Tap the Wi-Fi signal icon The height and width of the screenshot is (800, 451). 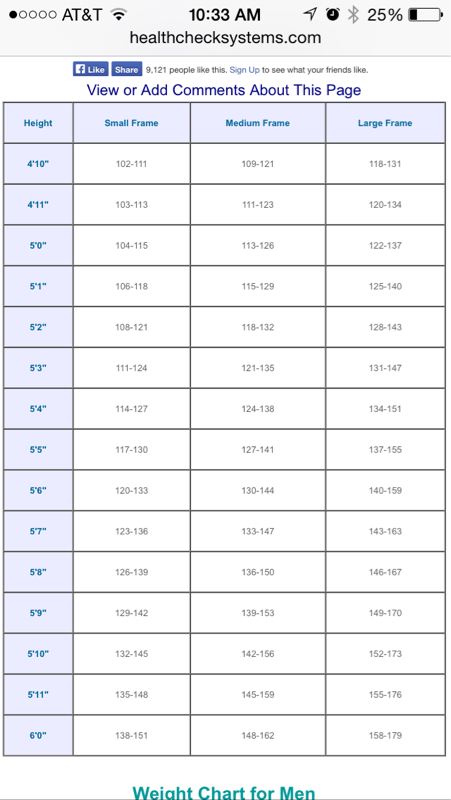coord(119,15)
